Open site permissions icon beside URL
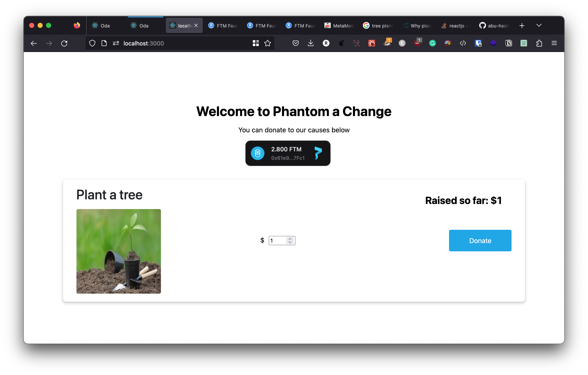The width and height of the screenshot is (588, 375). tap(116, 43)
